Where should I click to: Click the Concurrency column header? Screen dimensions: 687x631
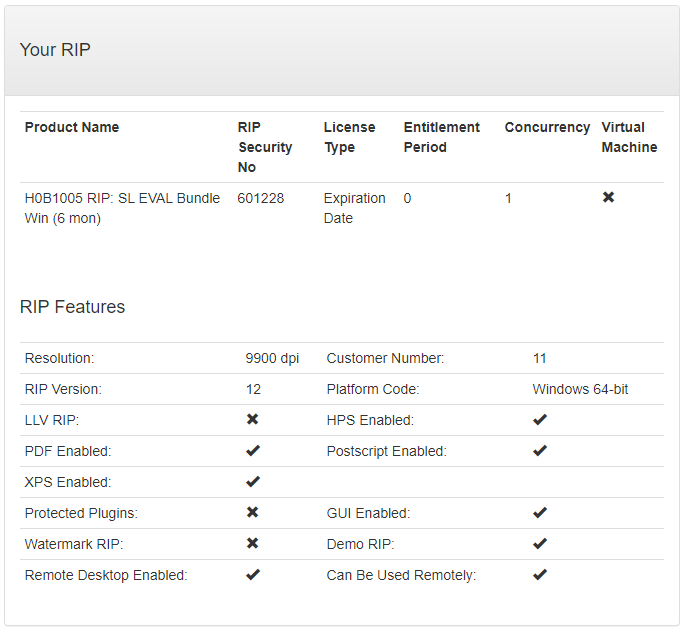pos(547,127)
